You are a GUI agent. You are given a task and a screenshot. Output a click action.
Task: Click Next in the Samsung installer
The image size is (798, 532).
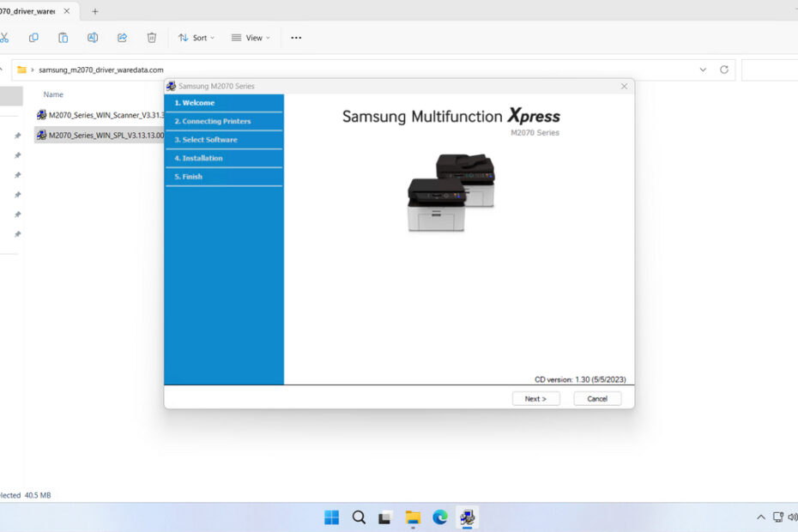click(x=535, y=398)
